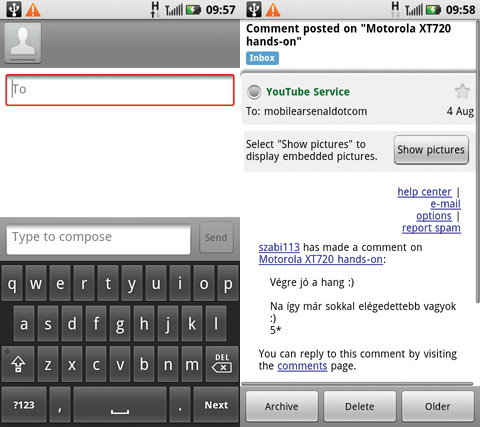Tap the j key
480x427 pixels.
coord(168,324)
